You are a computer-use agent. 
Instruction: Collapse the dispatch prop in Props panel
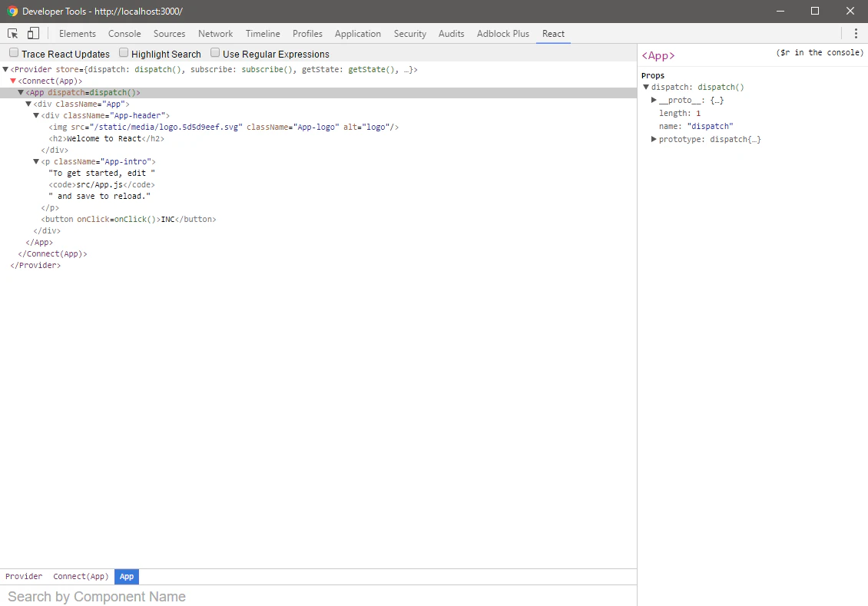(x=646, y=87)
